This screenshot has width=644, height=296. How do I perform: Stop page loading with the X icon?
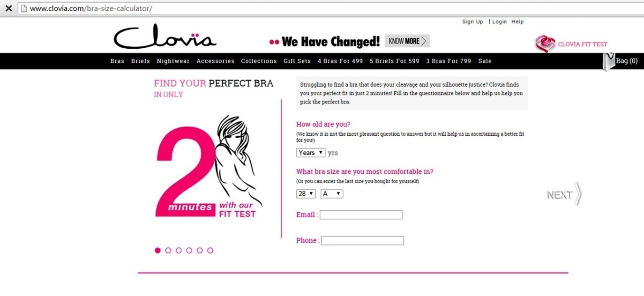pos(8,8)
